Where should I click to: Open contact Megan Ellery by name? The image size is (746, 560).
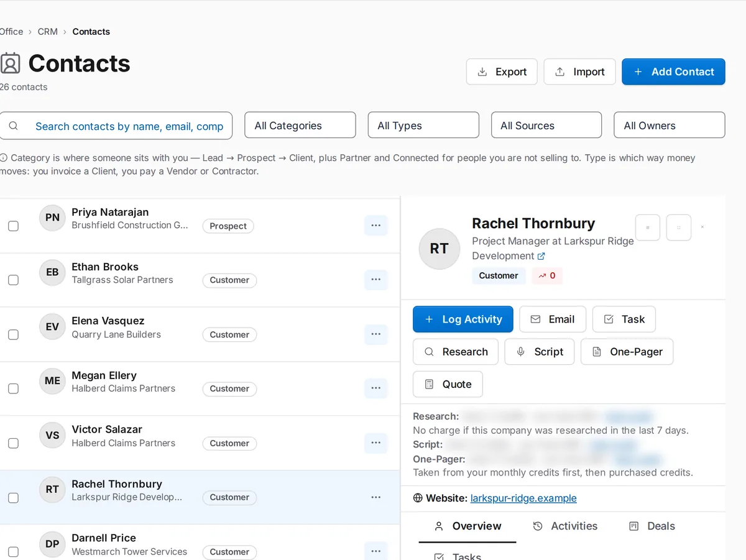[x=104, y=375]
